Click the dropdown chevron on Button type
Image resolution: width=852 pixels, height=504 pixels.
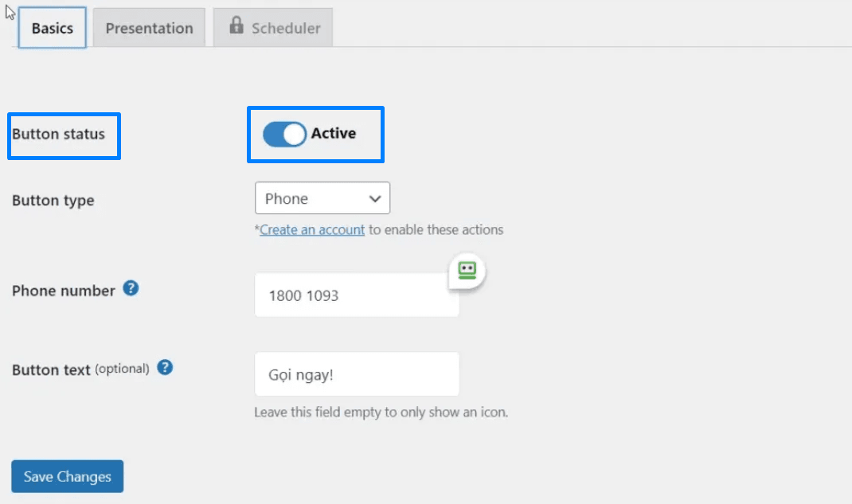(x=375, y=197)
